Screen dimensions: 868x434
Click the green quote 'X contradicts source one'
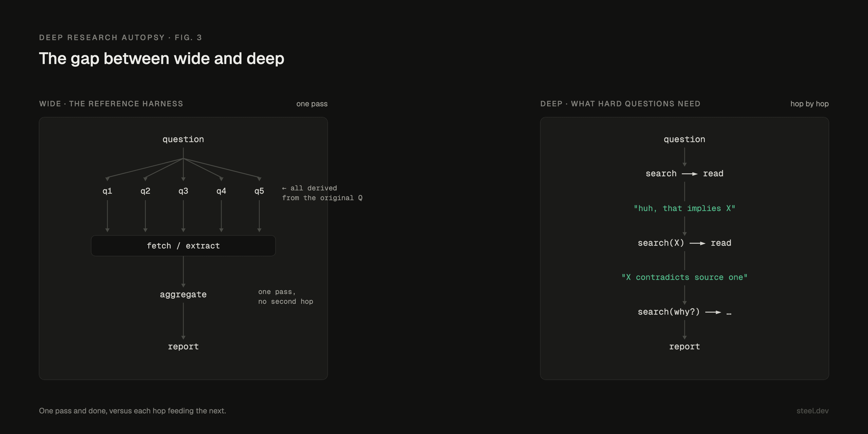point(684,277)
